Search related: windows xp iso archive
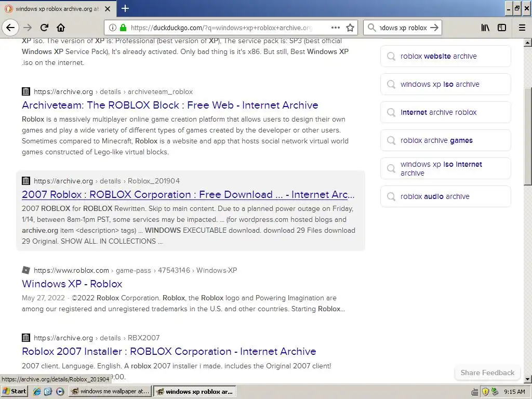The width and height of the screenshot is (532, 399). (x=445, y=84)
